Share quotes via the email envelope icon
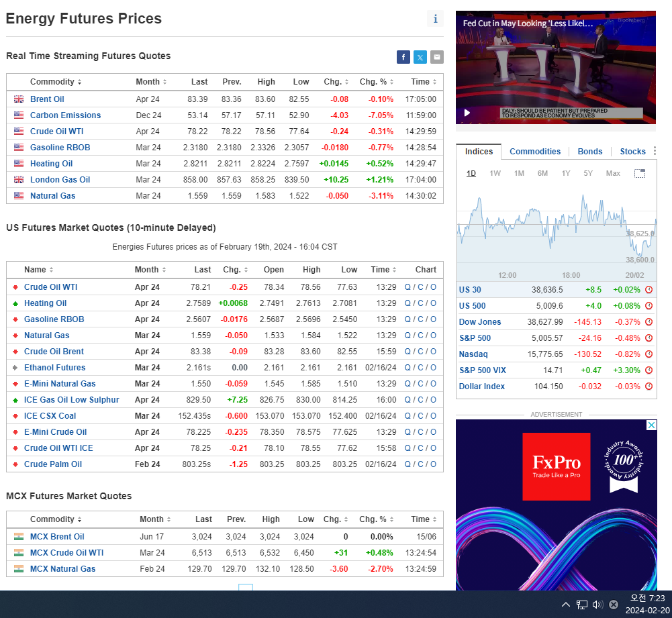The image size is (672, 618). [437, 57]
